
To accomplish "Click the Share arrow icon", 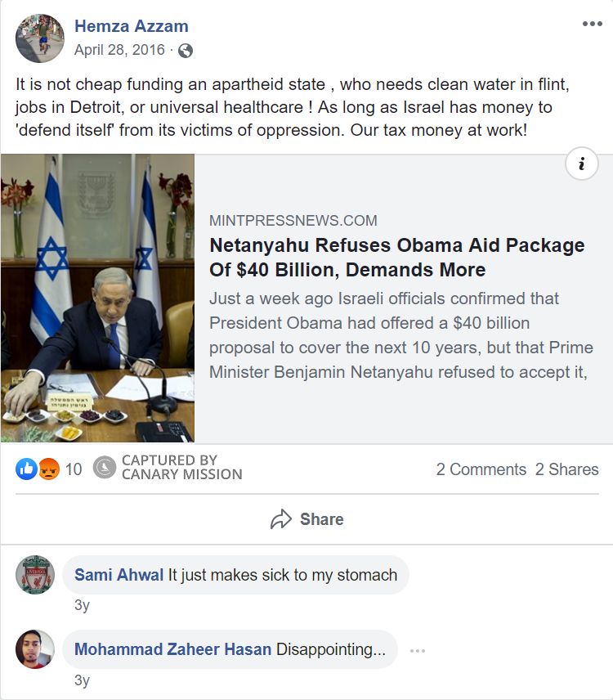I will (x=282, y=518).
